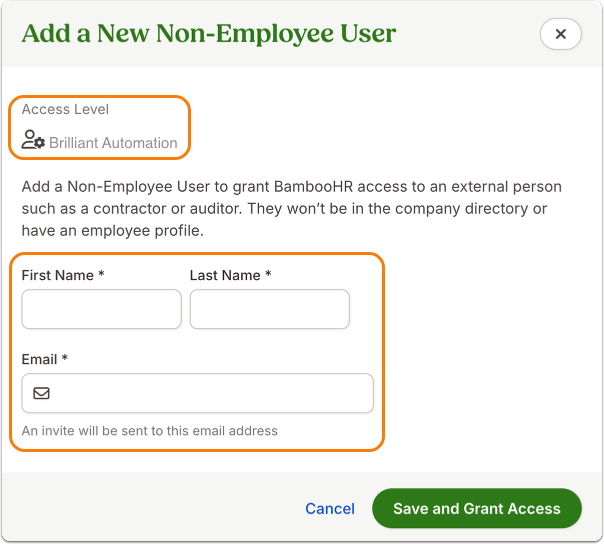Screen dimensions: 604x544
Task: Click the Last Name required asterisk
Action: [x=268, y=275]
